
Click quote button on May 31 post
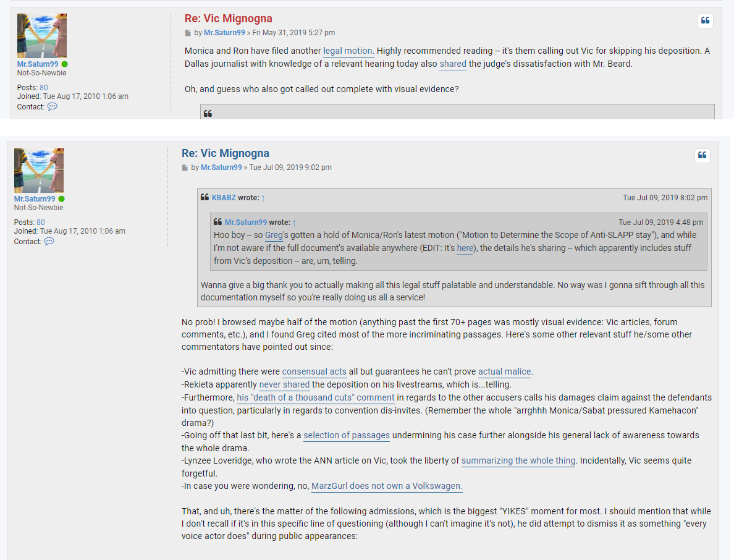[x=706, y=20]
